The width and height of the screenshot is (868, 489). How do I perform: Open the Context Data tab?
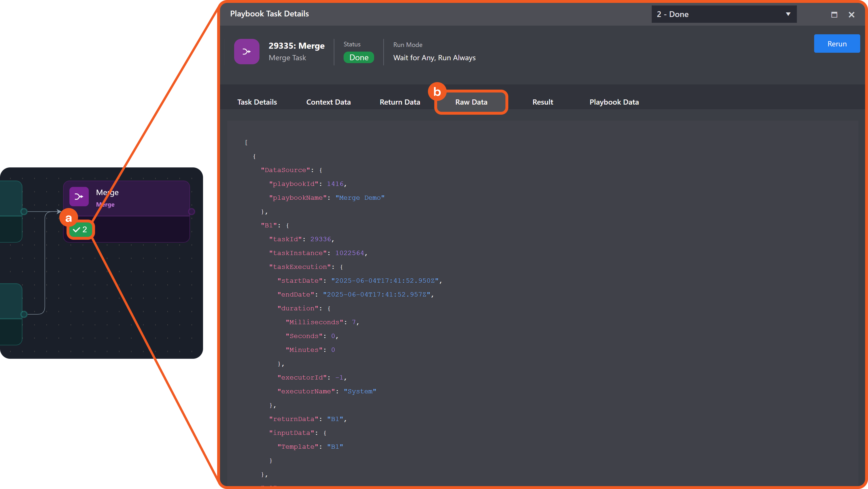[x=328, y=102]
